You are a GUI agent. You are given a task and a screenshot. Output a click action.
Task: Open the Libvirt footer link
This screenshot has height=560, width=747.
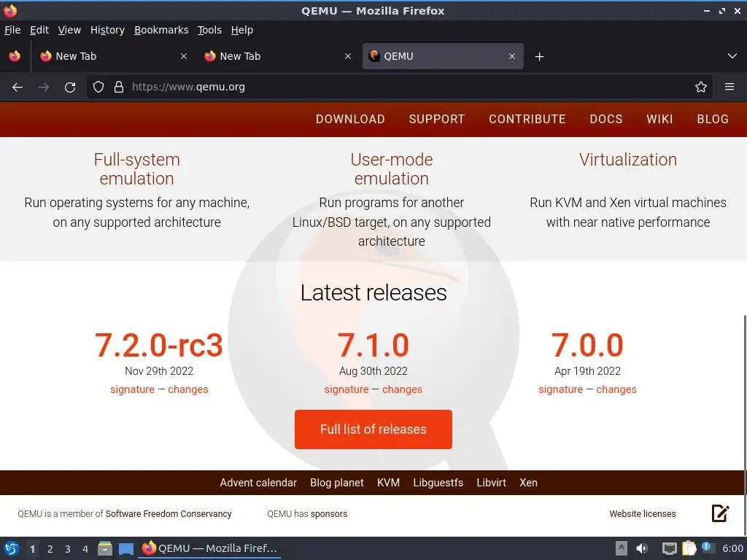pos(491,483)
